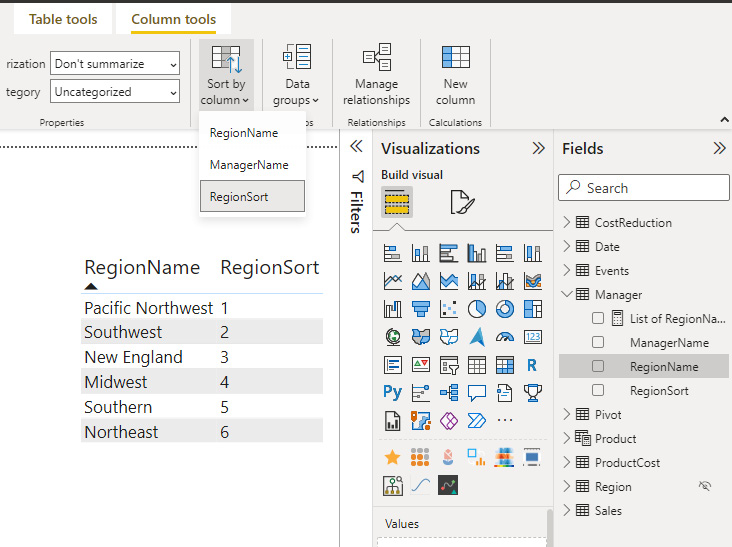Expand the Sales table in Fields
This screenshot has height=547, width=732.
(x=567, y=510)
